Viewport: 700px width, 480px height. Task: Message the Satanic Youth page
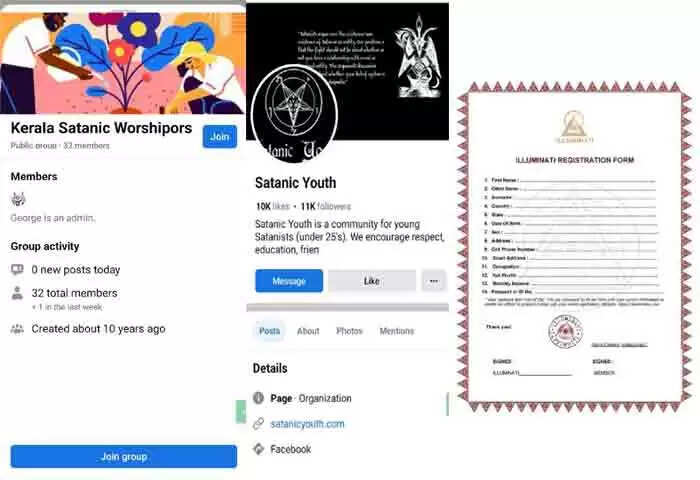[x=289, y=281]
